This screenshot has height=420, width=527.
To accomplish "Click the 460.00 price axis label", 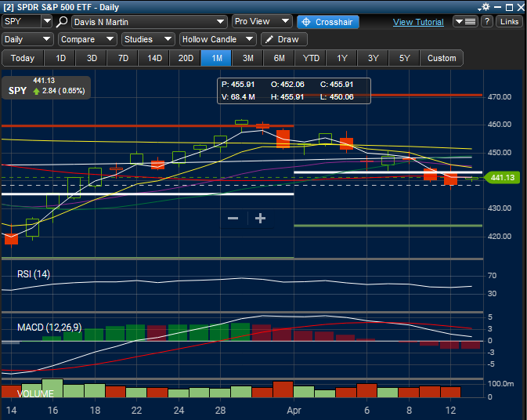I will (500, 125).
